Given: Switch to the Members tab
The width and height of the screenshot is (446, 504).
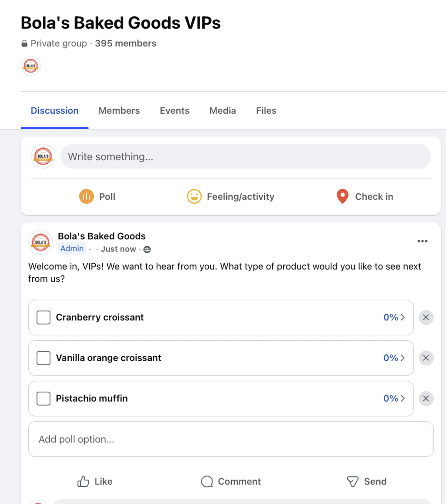Looking at the screenshot, I should point(119,111).
